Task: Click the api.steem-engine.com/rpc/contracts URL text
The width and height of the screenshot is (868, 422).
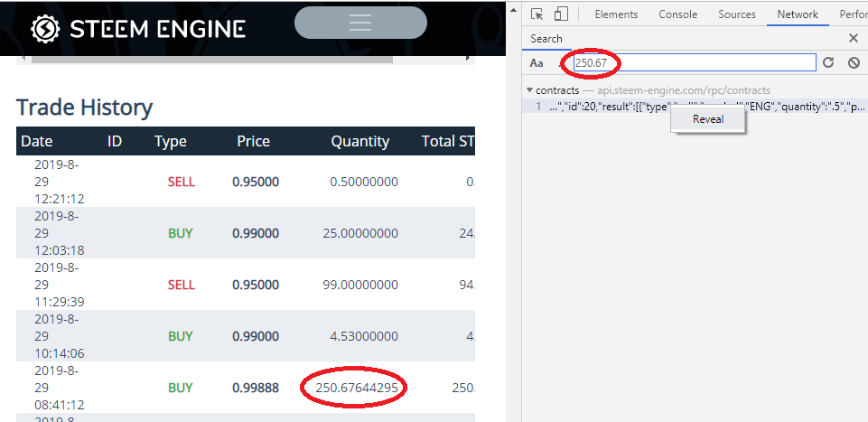Action: tap(684, 89)
